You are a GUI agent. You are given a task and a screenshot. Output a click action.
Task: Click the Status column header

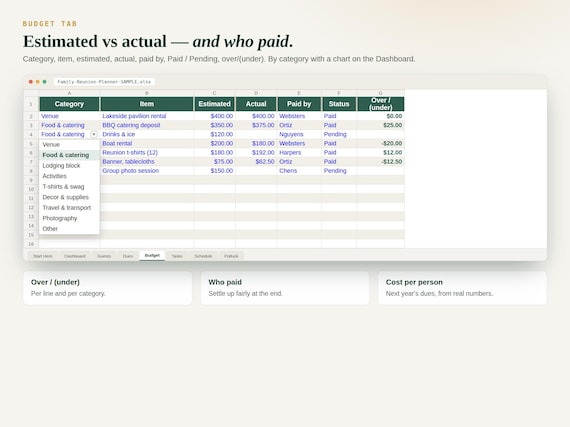click(339, 104)
